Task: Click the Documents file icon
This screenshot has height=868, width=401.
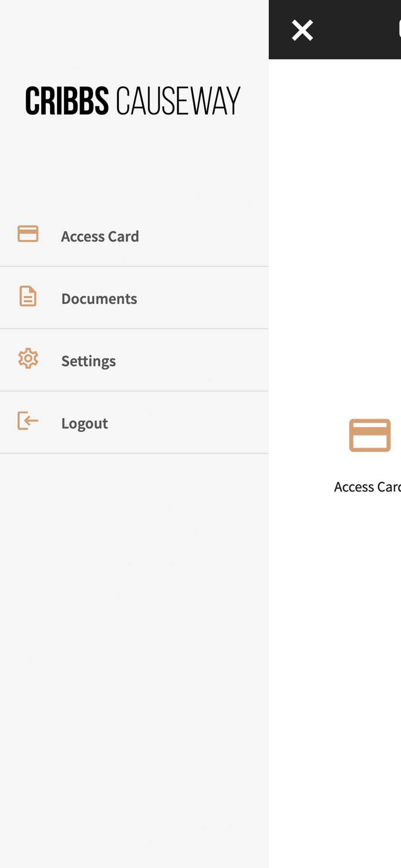Action: tap(28, 296)
